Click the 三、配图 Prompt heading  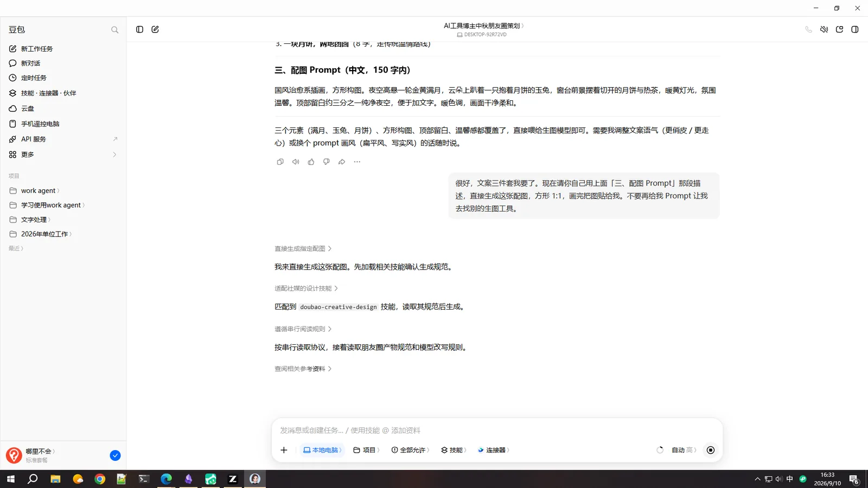point(342,70)
